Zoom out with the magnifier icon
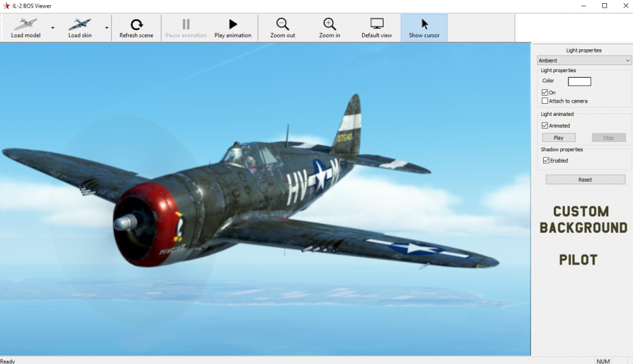633x364 pixels. point(282,25)
